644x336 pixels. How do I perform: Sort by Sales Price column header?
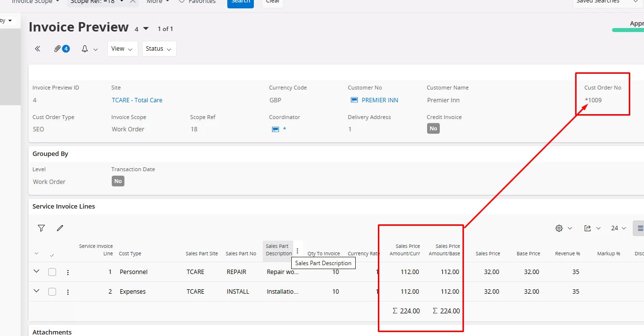pos(488,254)
